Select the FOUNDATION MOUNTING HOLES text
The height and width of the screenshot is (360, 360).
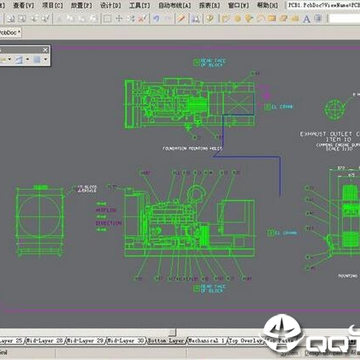192,148
